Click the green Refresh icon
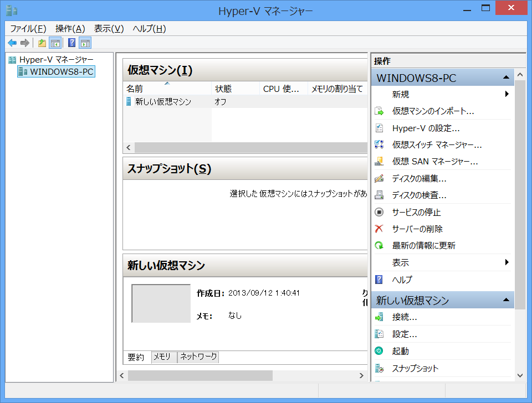Screen dimensions: 532x403 tap(379, 245)
